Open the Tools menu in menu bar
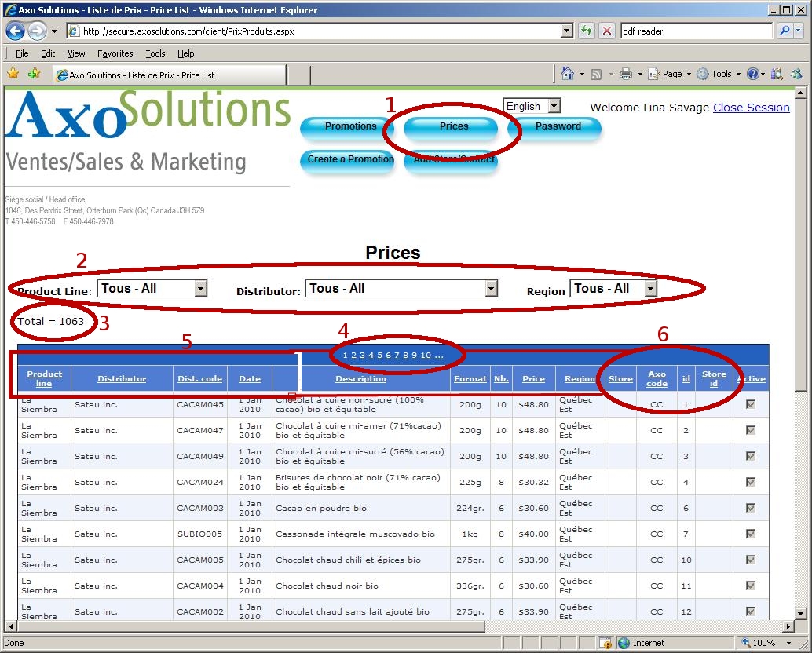Image resolution: width=812 pixels, height=653 pixels. (x=155, y=53)
